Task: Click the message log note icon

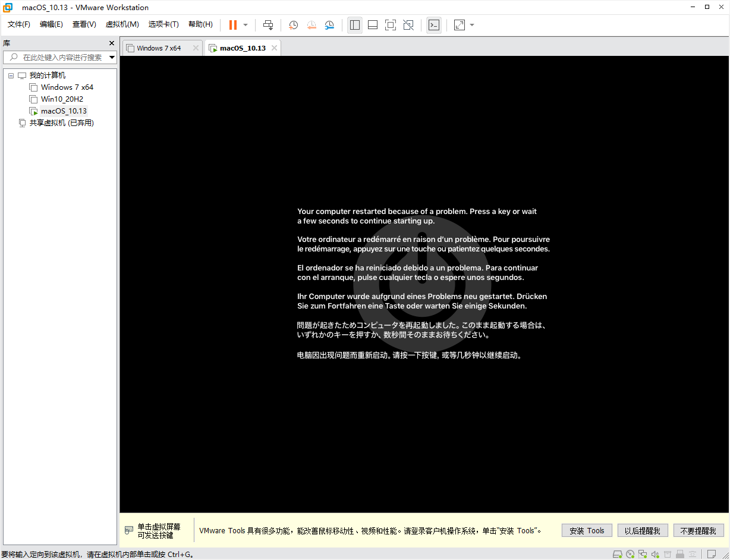Action: (x=711, y=554)
